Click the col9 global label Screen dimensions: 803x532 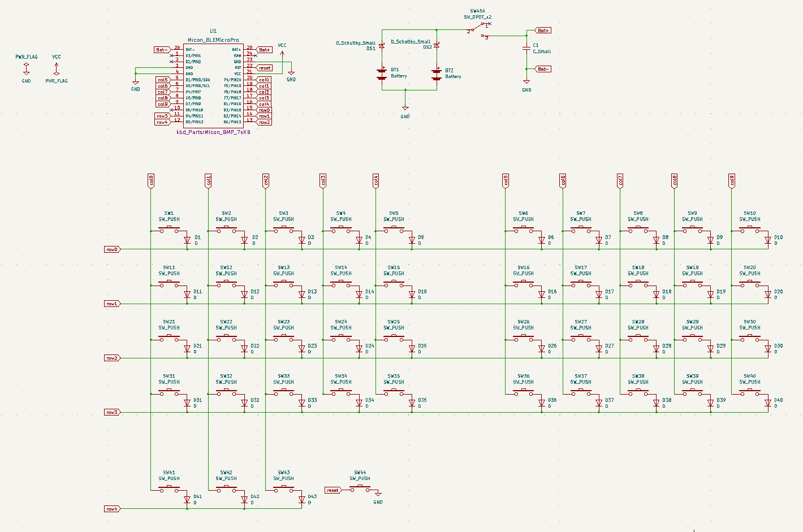tap(732, 181)
